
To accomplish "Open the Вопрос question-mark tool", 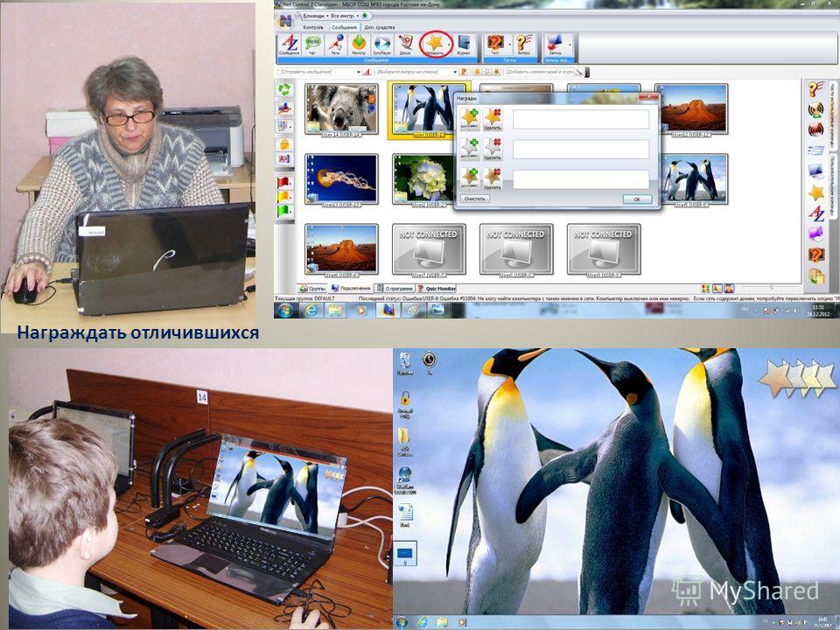I will tap(524, 45).
